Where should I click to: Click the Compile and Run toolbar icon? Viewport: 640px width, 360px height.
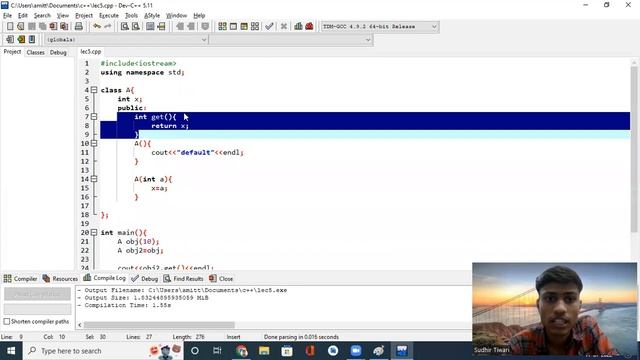click(x=244, y=27)
